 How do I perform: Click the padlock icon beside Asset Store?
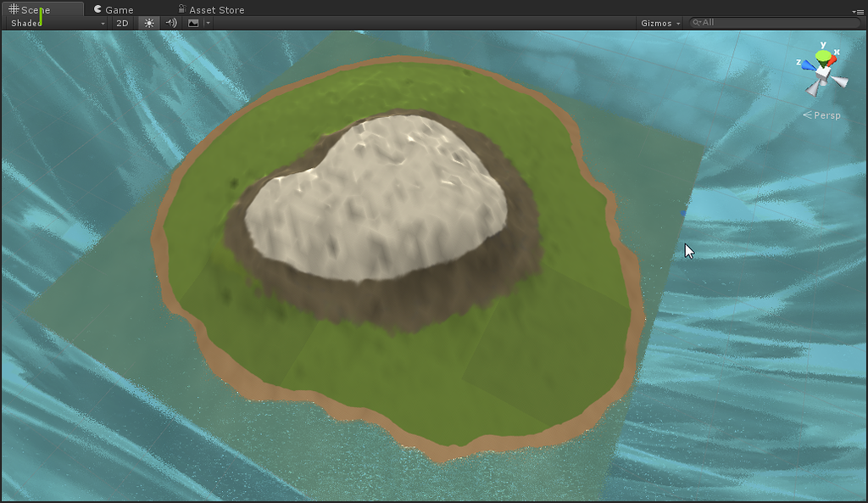181,9
